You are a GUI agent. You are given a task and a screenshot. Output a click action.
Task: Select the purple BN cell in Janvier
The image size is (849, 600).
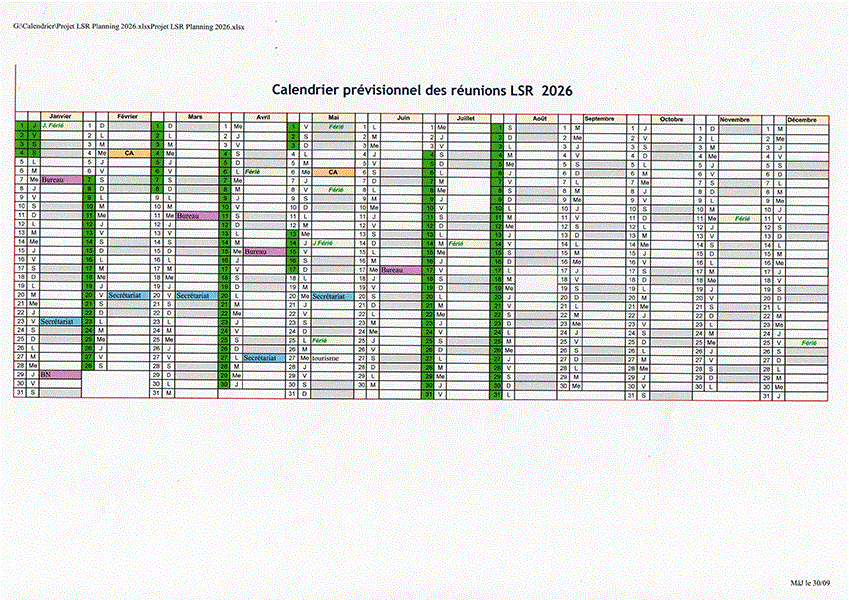pos(47,374)
